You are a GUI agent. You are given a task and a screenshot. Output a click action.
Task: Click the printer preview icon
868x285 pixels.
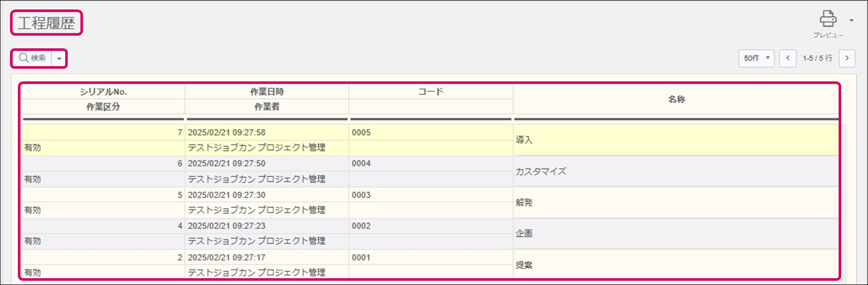[x=828, y=19]
